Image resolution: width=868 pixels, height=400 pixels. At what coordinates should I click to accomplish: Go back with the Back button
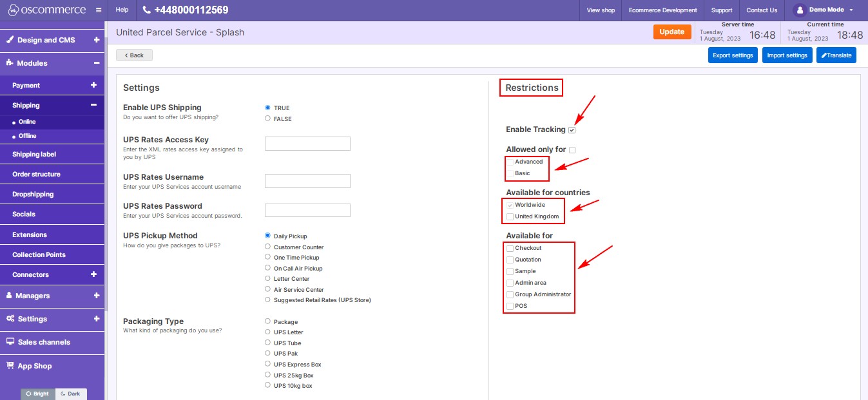[134, 55]
